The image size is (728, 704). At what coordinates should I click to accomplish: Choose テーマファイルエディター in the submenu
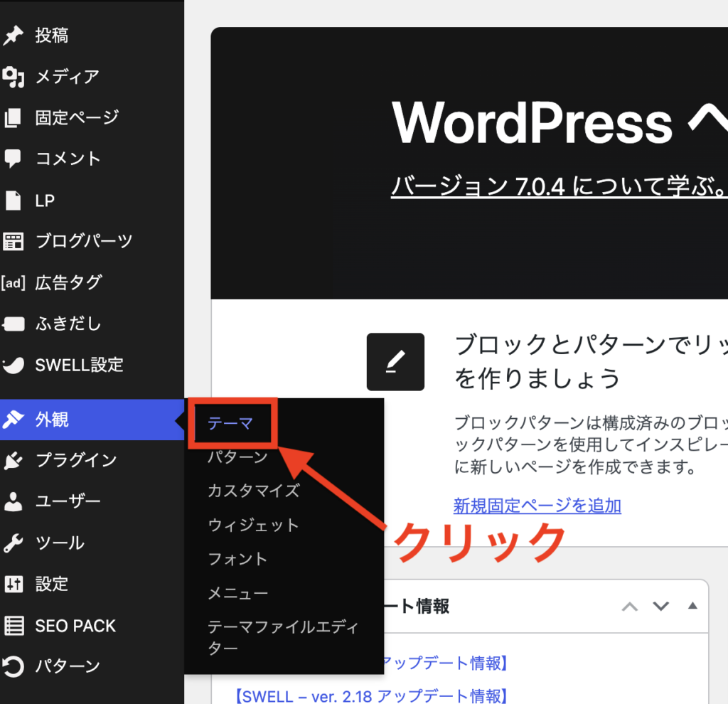(283, 637)
